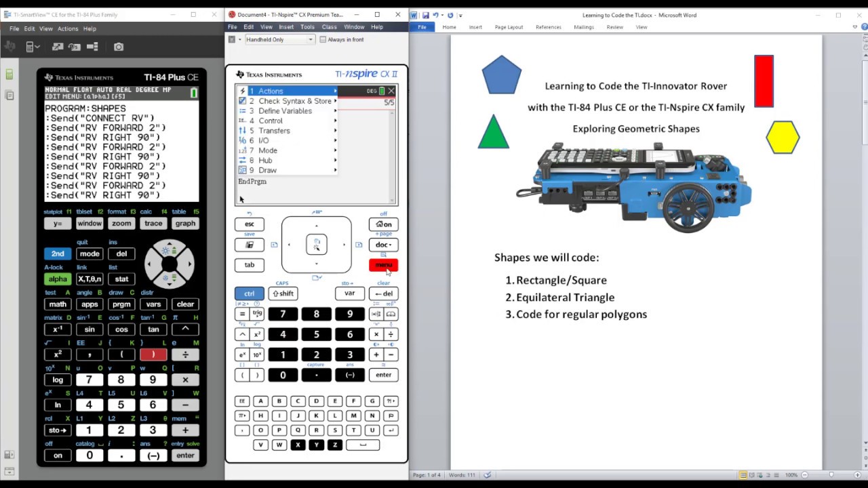Click the camera screenshot icon in TI-SmartView toolbar
Screen dimensions: 868x488
coord(119,47)
